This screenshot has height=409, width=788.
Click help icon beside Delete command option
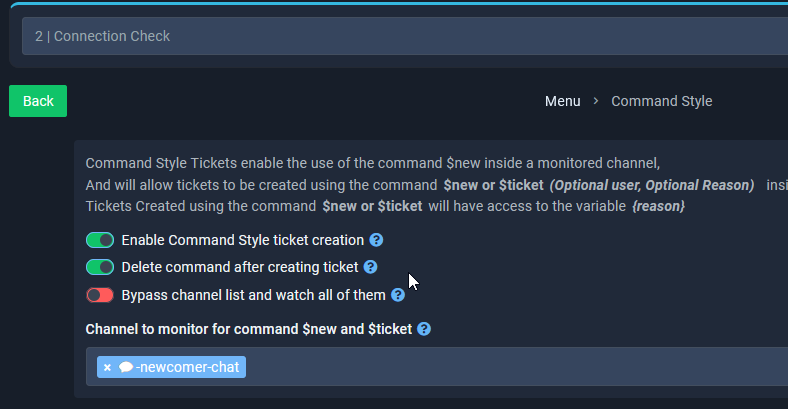[x=370, y=267]
